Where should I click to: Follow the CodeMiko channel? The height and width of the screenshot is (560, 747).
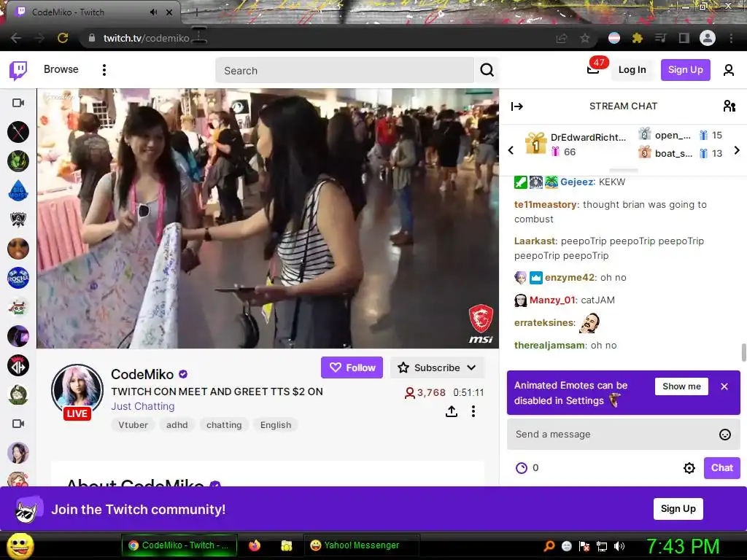352,367
